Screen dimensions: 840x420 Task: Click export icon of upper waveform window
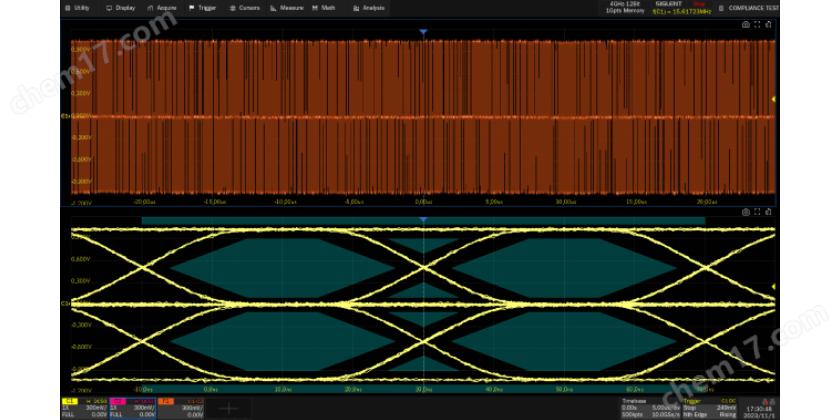[769, 24]
